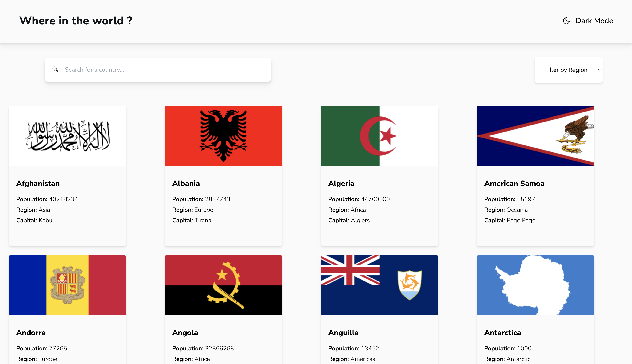This screenshot has width=632, height=364.
Task: Select the Algeria capital text Algiers
Action: [360, 220]
